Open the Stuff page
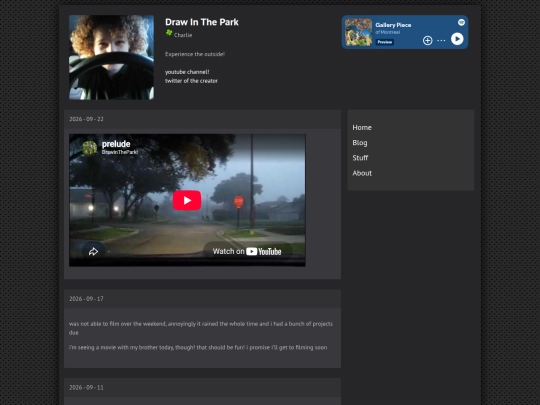Image resolution: width=540 pixels, height=405 pixels. pyautogui.click(x=360, y=158)
